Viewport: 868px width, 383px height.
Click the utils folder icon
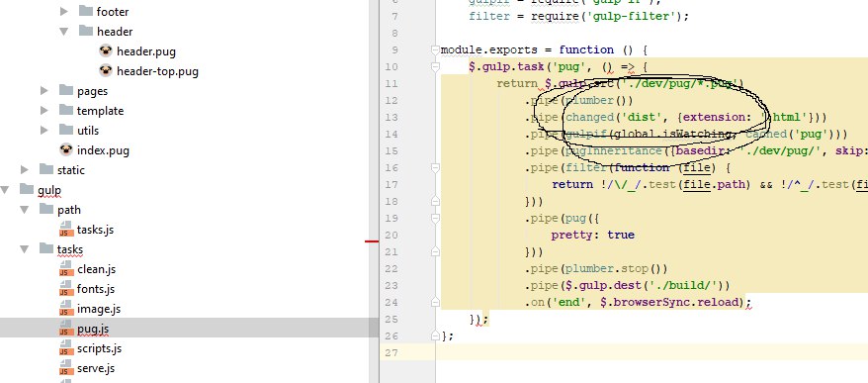pyautogui.click(x=66, y=130)
